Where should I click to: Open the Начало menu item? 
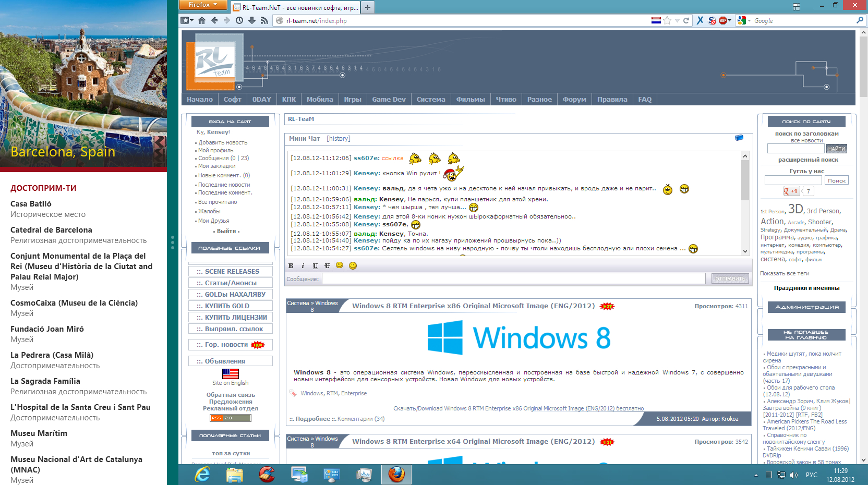click(x=200, y=100)
